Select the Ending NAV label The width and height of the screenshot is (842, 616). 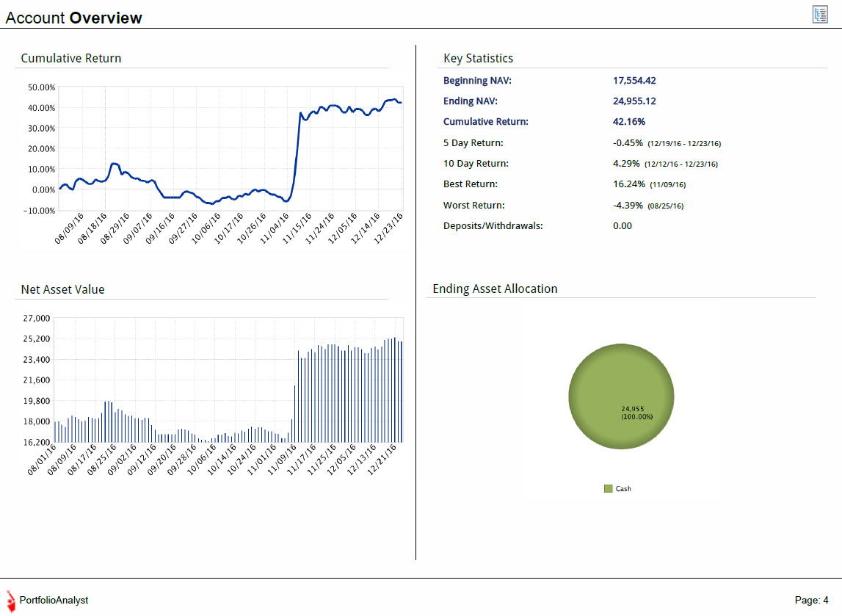470,101
